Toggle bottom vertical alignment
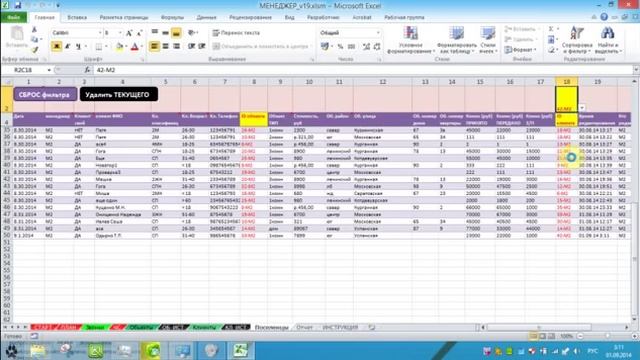 176,33
